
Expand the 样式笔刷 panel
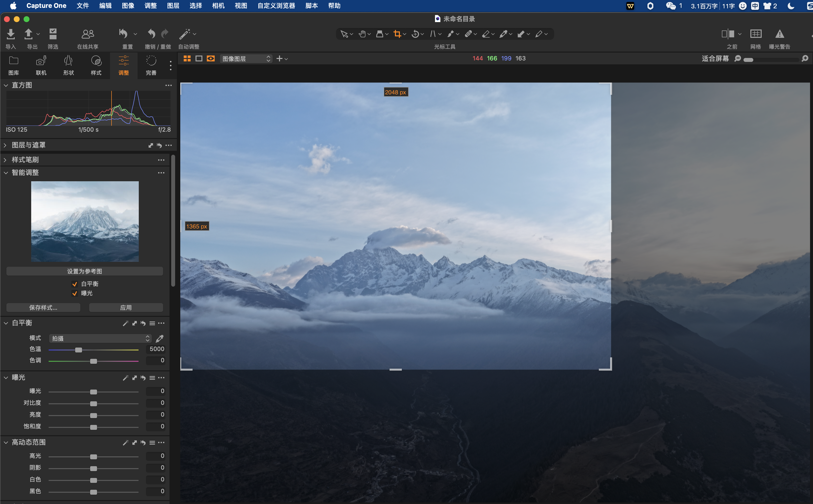point(5,160)
